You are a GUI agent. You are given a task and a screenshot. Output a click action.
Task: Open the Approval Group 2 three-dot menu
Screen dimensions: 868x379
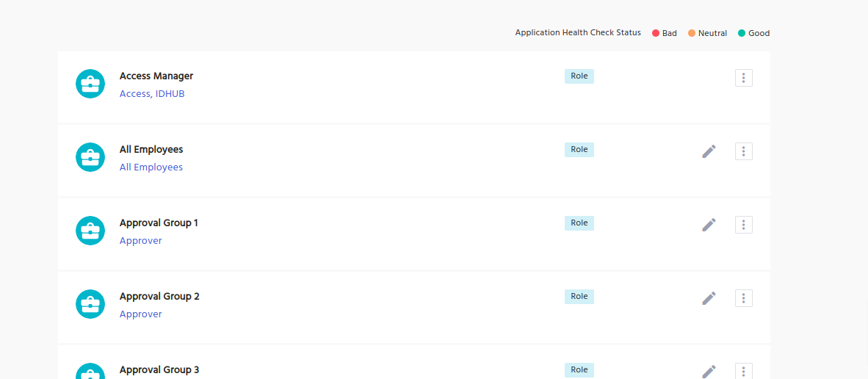743,298
